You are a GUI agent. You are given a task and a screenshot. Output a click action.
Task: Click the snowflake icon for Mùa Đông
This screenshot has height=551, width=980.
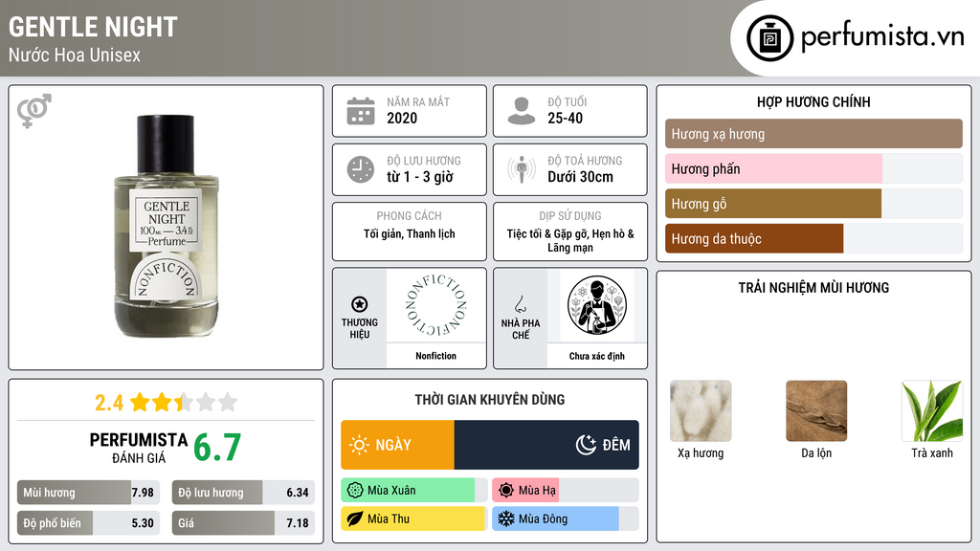506,518
